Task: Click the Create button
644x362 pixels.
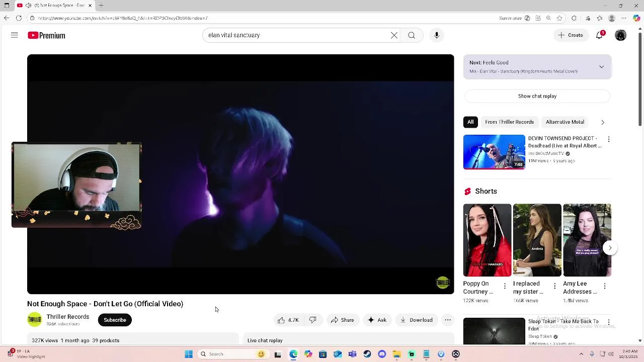Action: coord(571,35)
